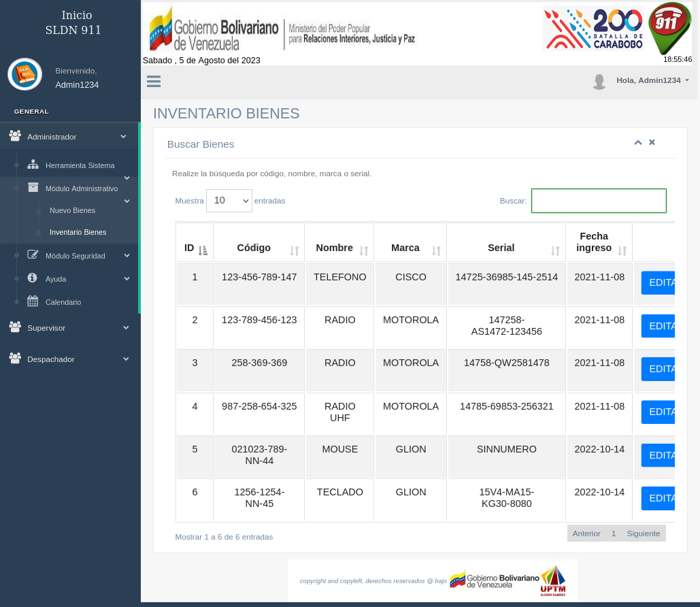Sort table by ID column
Image resolution: width=700 pixels, height=607 pixels.
point(195,248)
